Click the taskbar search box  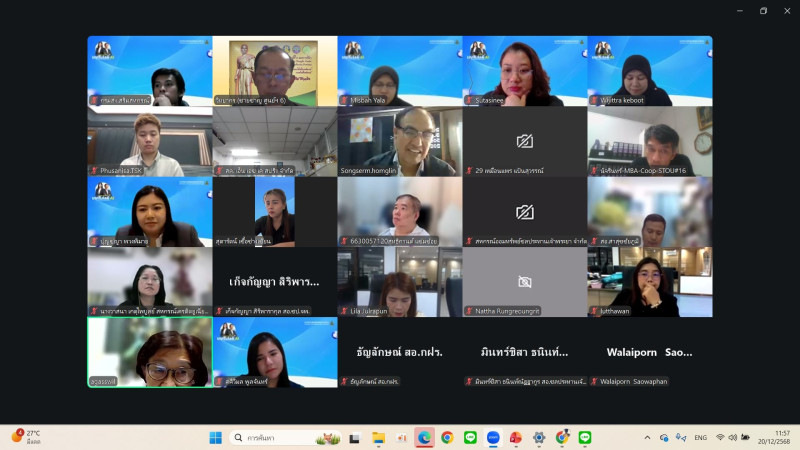tap(285, 437)
